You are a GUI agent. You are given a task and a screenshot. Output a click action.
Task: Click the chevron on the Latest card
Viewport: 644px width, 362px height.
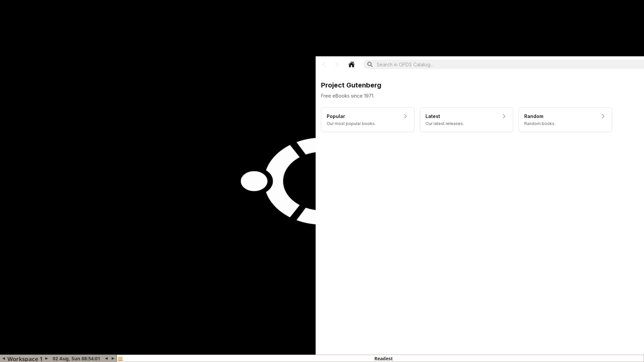click(x=504, y=116)
